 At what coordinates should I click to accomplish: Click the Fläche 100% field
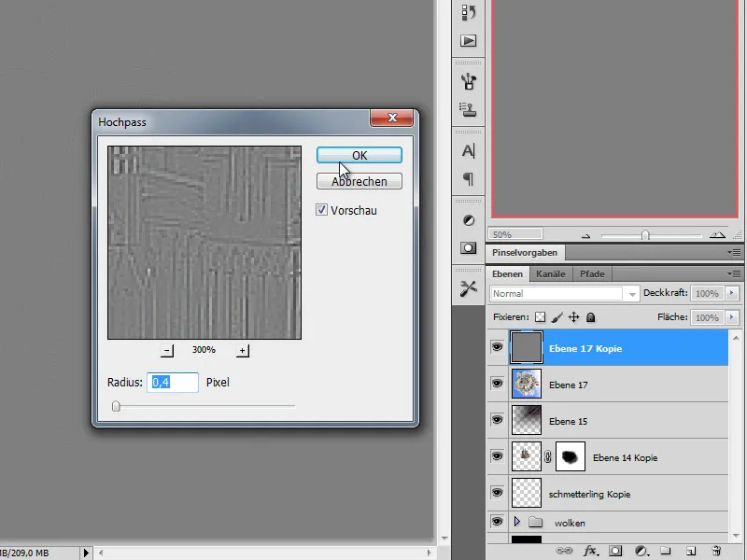point(707,317)
